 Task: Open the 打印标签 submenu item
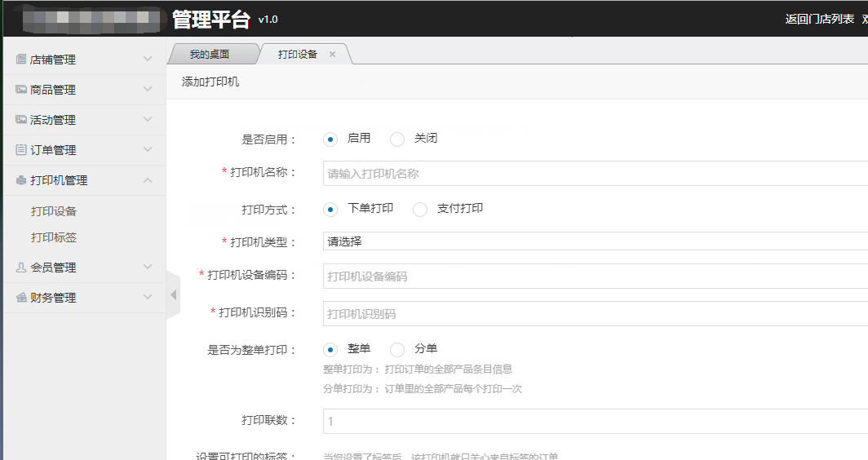pos(54,237)
